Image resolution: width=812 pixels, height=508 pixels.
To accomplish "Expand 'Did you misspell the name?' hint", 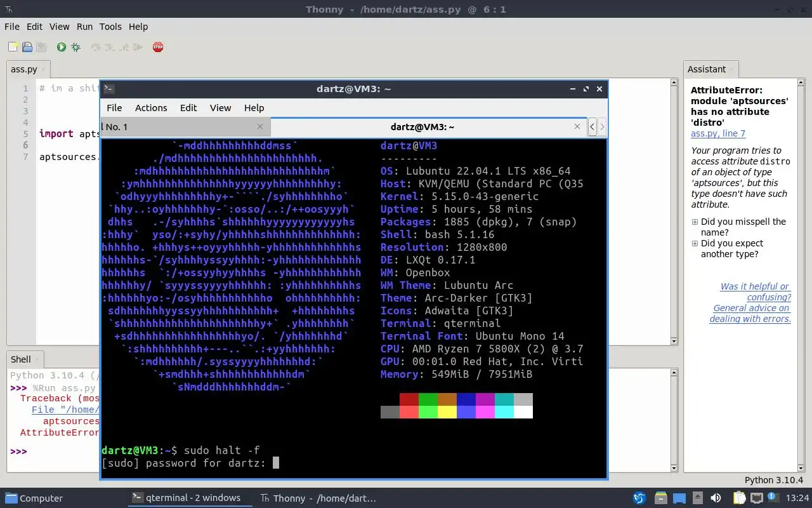I will (695, 222).
